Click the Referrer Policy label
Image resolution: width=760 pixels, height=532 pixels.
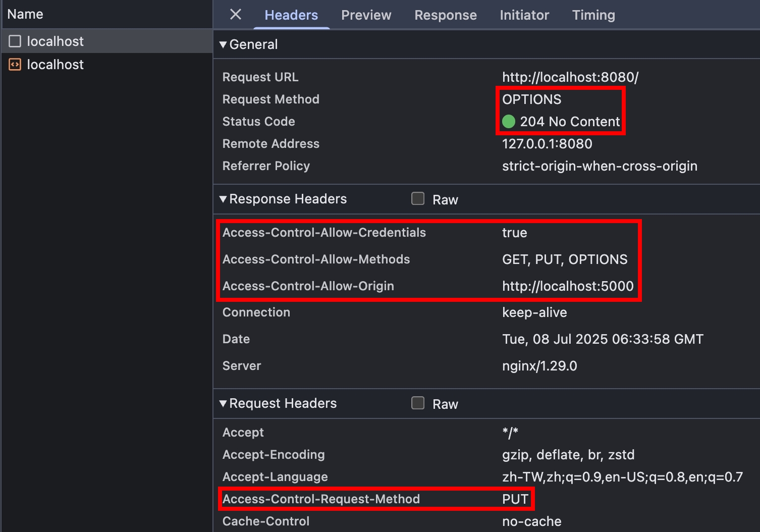coord(266,166)
